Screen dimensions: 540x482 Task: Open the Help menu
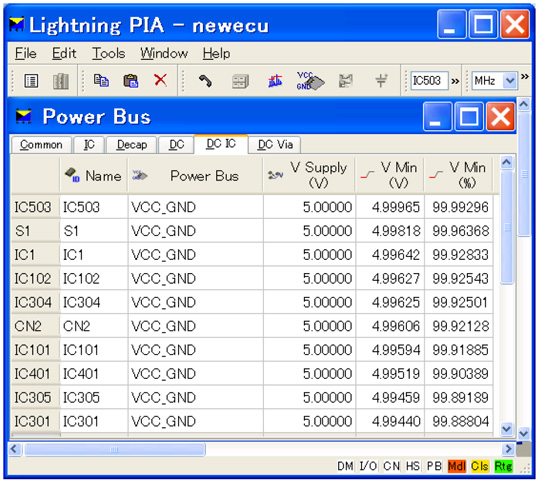(x=216, y=53)
